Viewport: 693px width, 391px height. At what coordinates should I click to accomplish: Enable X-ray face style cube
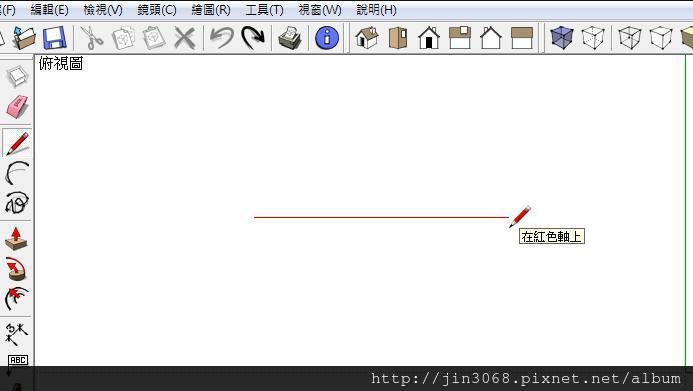[562, 38]
